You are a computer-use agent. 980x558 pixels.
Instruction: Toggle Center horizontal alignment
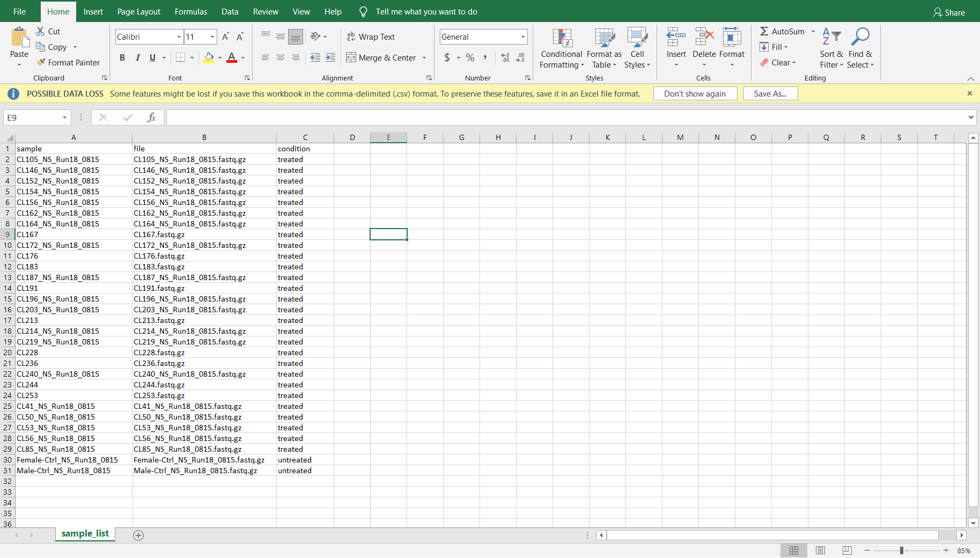(281, 57)
